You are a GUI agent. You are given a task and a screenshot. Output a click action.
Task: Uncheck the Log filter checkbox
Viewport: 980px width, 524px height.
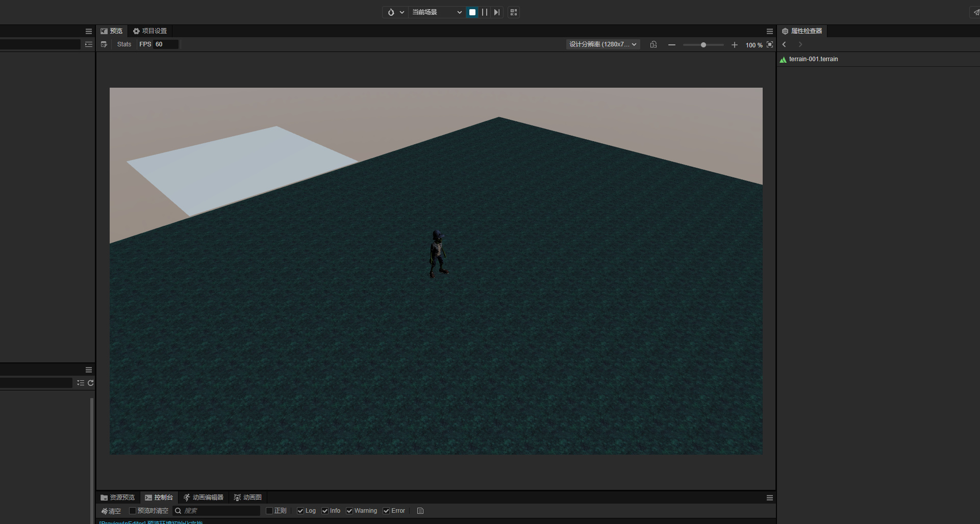300,511
